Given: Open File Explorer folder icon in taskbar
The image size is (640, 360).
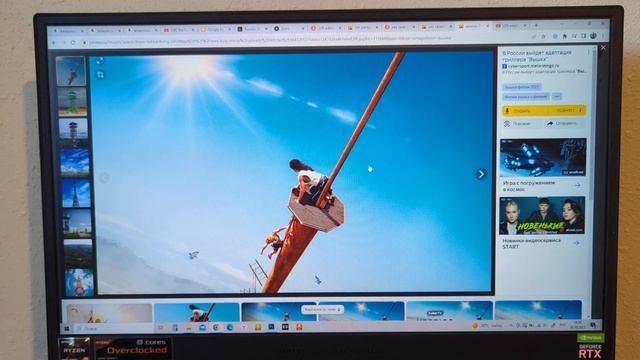Looking at the screenshot, I should click(189, 328).
